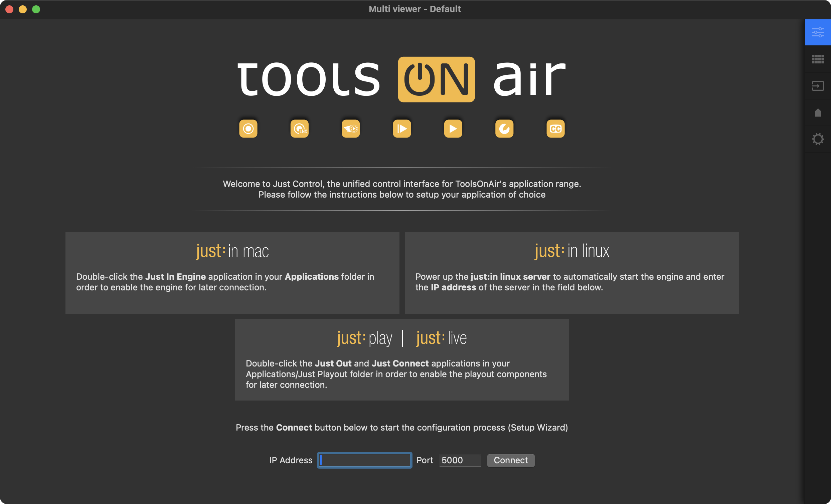Viewport: 831px width, 504px height.
Task: Open settings via the gear icon
Action: (818, 139)
